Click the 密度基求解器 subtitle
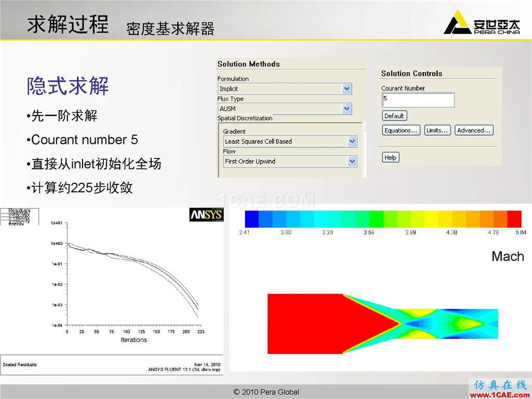 tap(170, 29)
